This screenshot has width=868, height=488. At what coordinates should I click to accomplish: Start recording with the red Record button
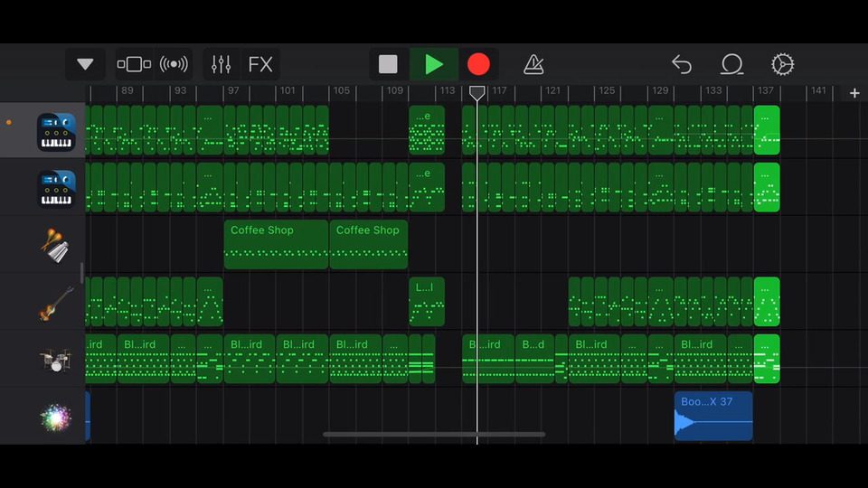(478, 64)
